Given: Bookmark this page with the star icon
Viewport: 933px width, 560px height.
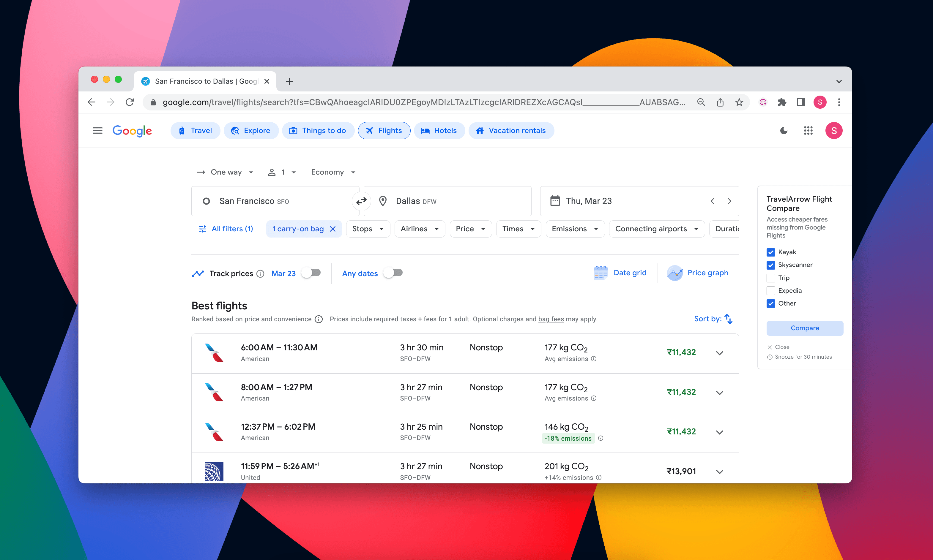Looking at the screenshot, I should coord(739,102).
